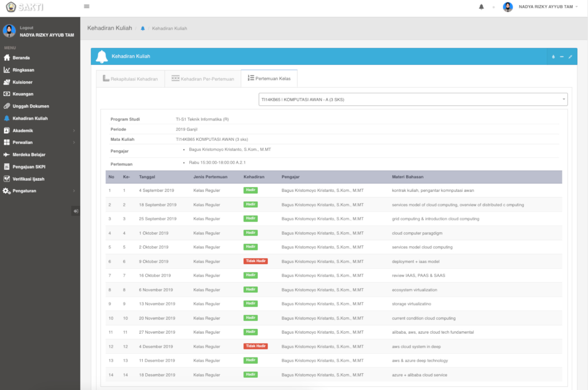The height and width of the screenshot is (390, 588).
Task: Go to Keuangan money icon
Action: pyautogui.click(x=7, y=94)
